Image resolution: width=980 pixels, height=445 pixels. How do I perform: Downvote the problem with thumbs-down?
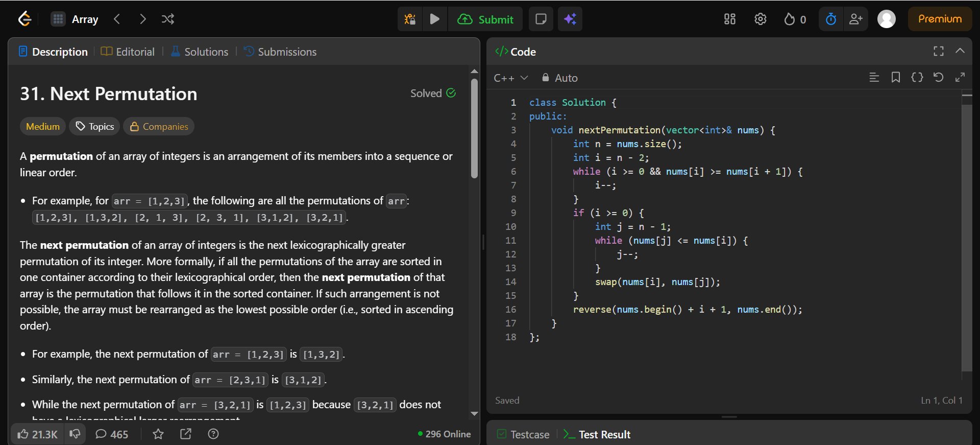coord(75,434)
